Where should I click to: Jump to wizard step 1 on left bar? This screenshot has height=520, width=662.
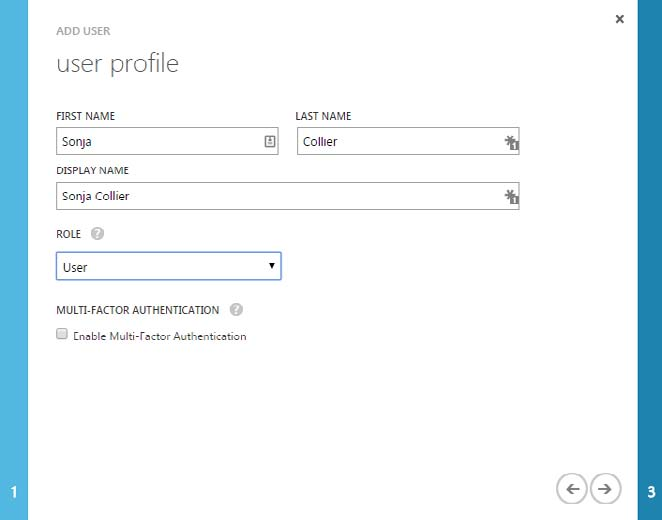pyautogui.click(x=14, y=491)
